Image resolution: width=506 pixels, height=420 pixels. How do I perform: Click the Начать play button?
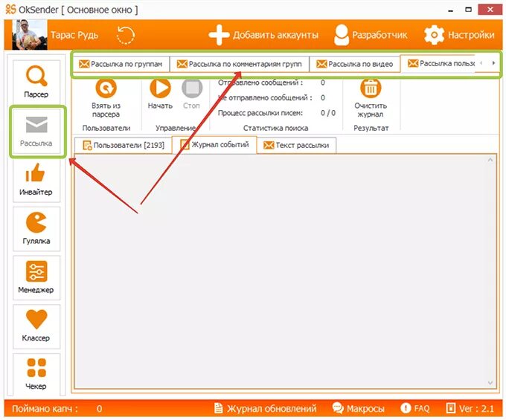[160, 88]
